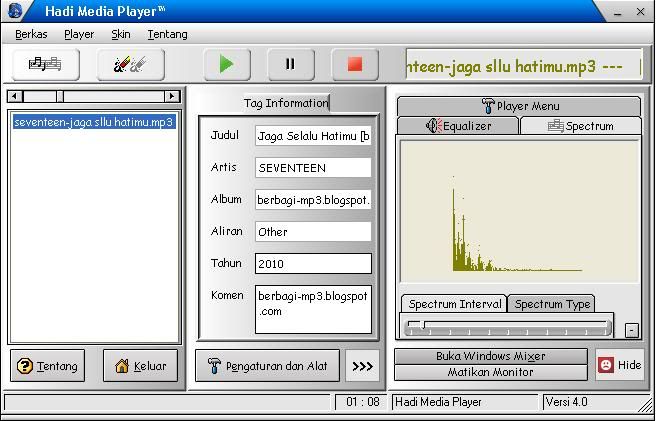Select the Spectrum tab
Viewport: 656px width, 421px height.
pos(581,126)
